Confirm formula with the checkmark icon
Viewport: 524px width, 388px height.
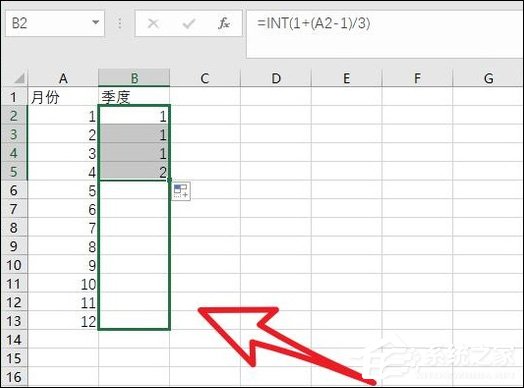click(x=189, y=23)
